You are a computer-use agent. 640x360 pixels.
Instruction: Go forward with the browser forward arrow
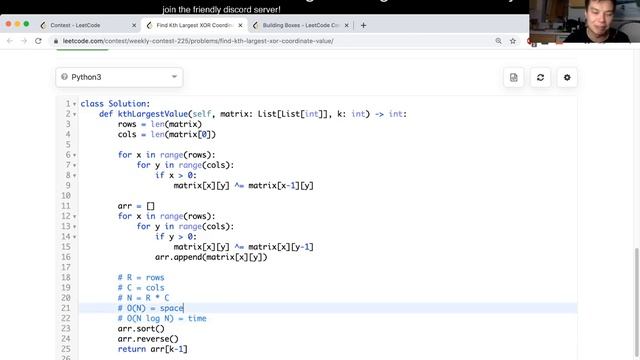coord(24,41)
